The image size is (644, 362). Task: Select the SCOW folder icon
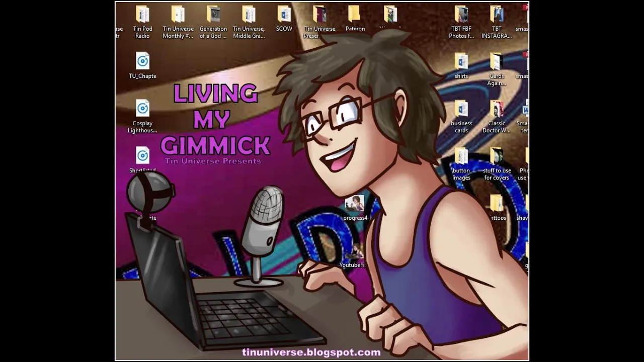284,14
